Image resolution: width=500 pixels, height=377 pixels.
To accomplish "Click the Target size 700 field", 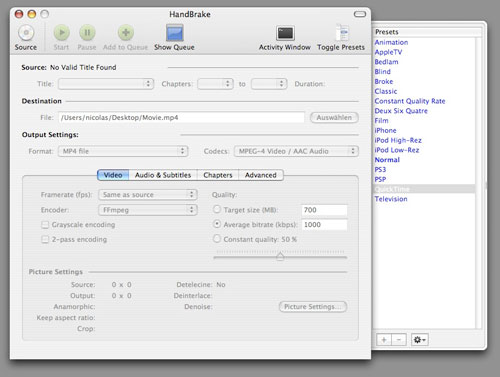I will pos(324,210).
